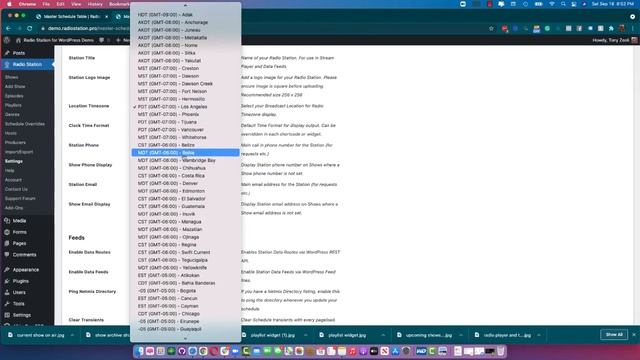Expand options for current show on air.jpg download
The height and width of the screenshot is (360, 640).
(72, 335)
